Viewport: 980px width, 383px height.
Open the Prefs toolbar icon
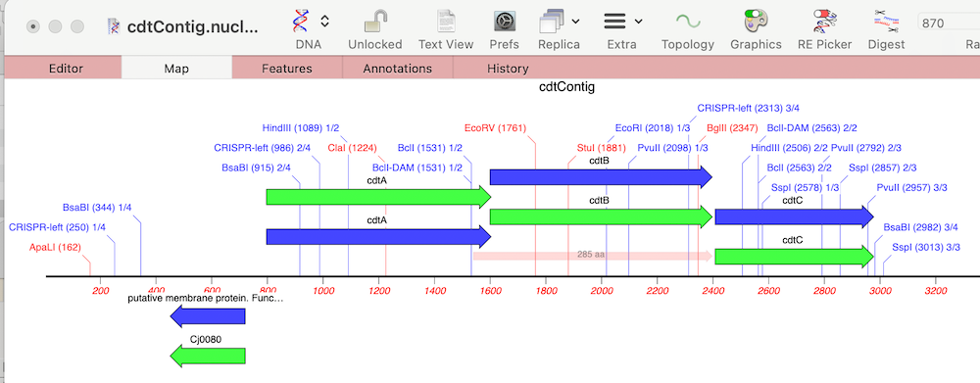[x=504, y=22]
